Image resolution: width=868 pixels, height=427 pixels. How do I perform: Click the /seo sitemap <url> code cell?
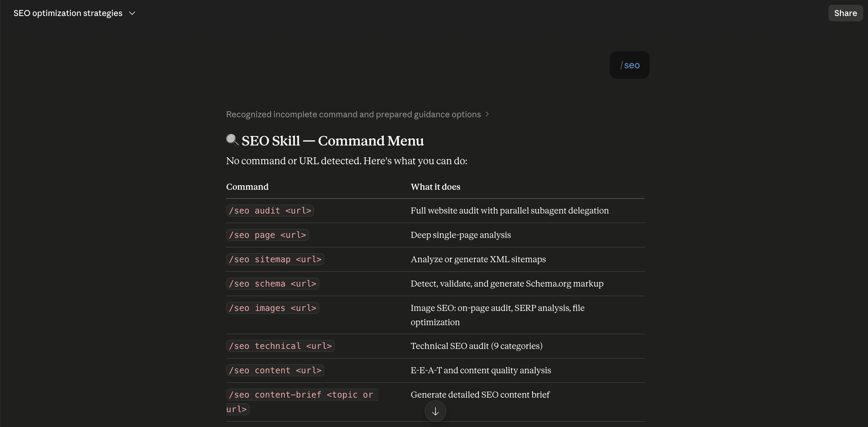point(275,259)
